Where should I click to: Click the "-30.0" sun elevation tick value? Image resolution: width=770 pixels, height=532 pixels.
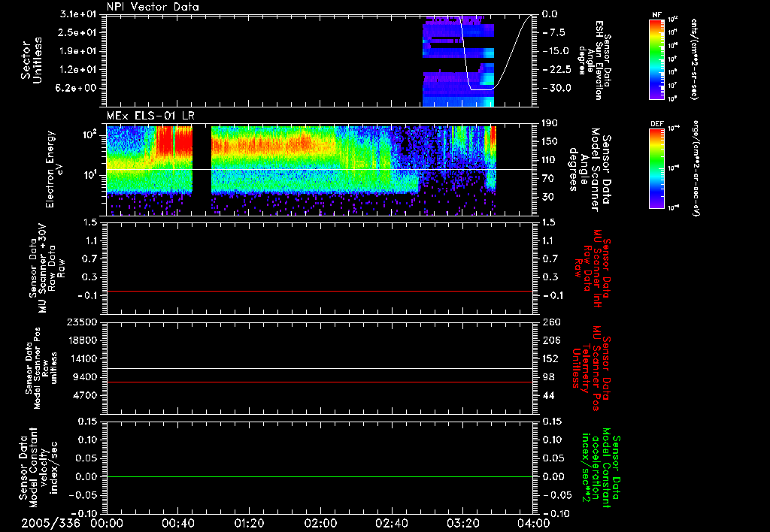click(556, 89)
